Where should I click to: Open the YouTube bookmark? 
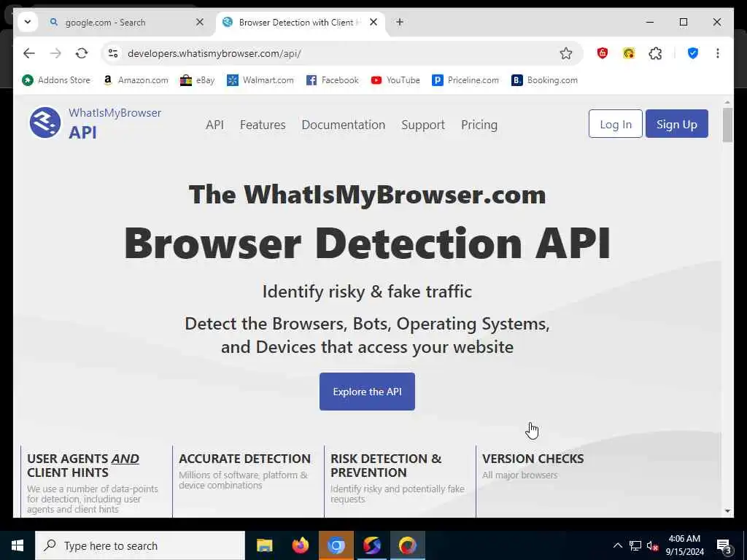point(395,80)
